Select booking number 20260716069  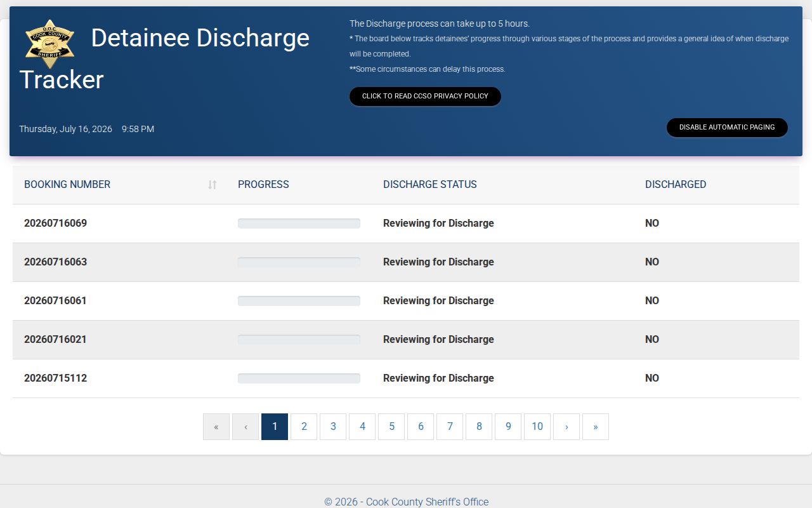point(56,224)
